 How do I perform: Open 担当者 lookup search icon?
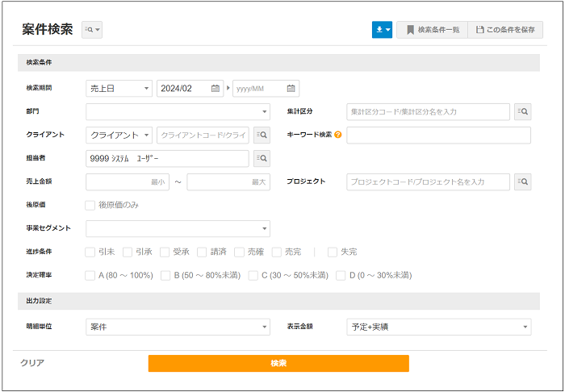point(262,158)
